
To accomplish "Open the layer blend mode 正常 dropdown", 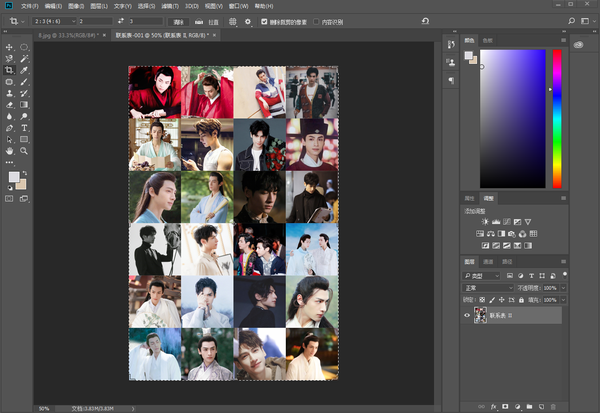I will pos(488,287).
